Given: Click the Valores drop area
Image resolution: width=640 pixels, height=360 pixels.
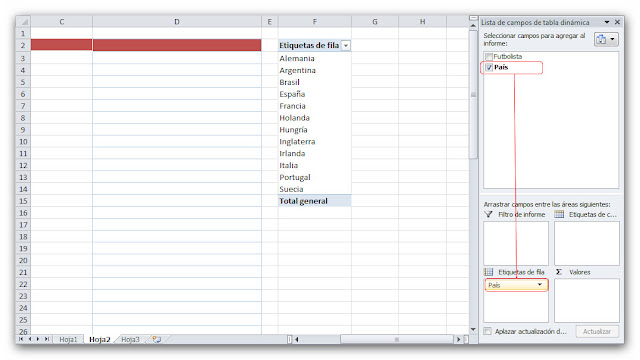Looking at the screenshot, I should 587,300.
